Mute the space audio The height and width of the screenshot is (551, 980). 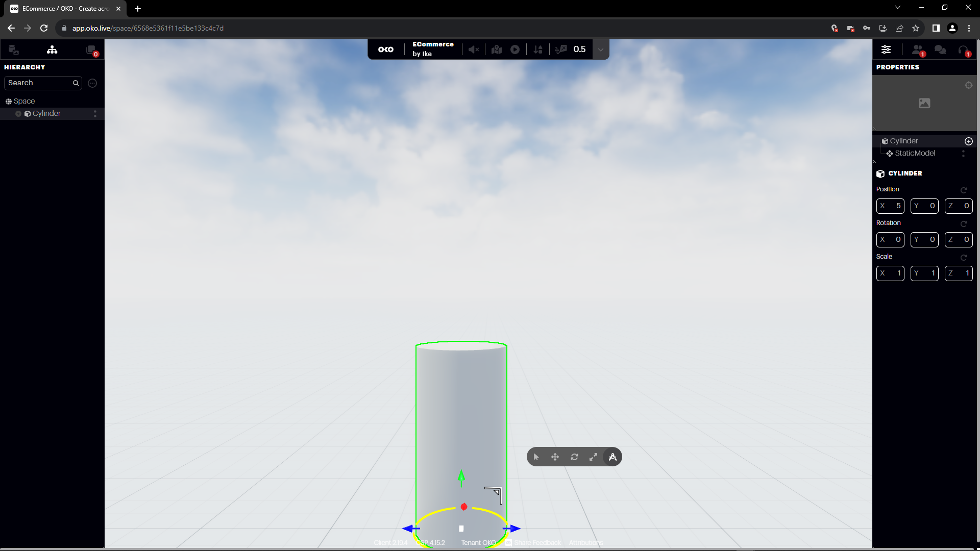473,49
